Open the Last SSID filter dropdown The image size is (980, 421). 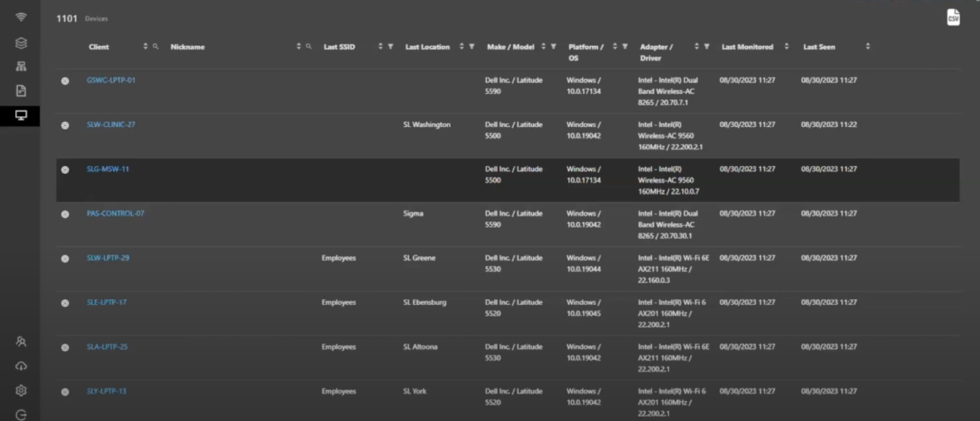tap(390, 47)
